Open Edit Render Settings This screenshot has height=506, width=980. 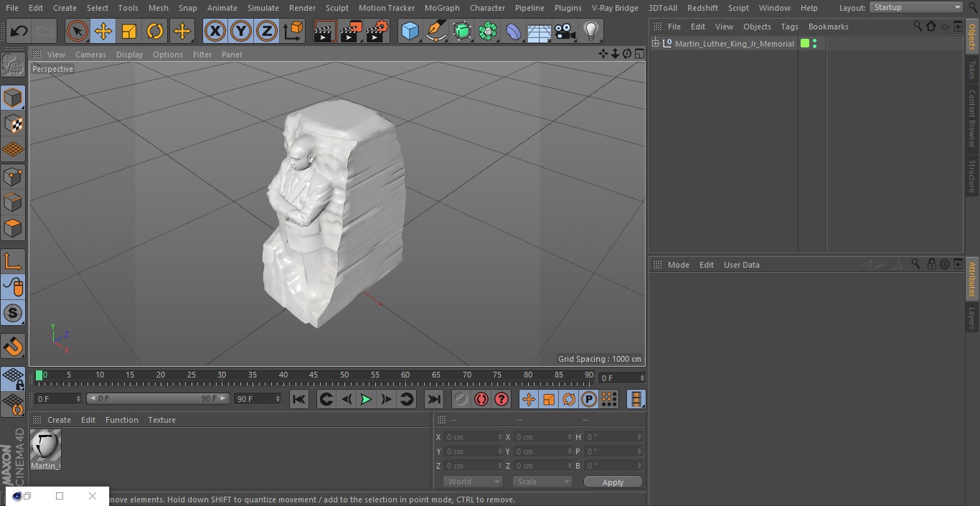click(x=377, y=31)
